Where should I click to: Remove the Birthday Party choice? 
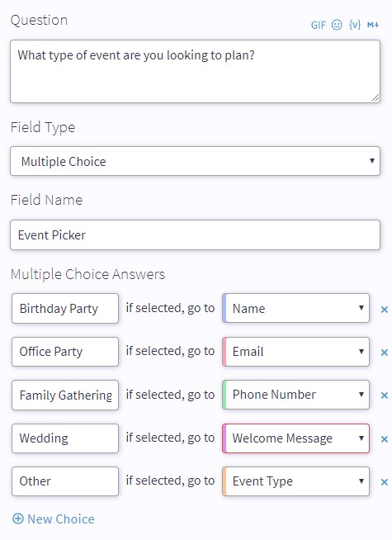[385, 310]
